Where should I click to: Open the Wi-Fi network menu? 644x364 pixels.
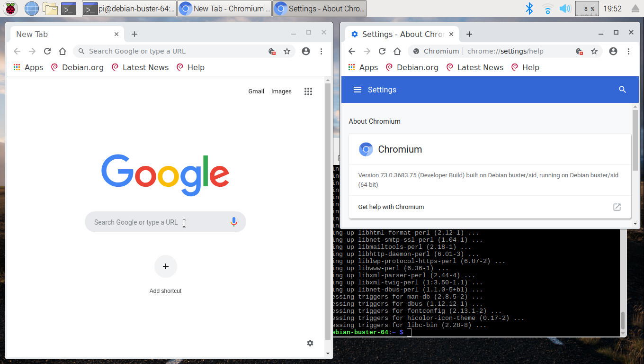547,9
